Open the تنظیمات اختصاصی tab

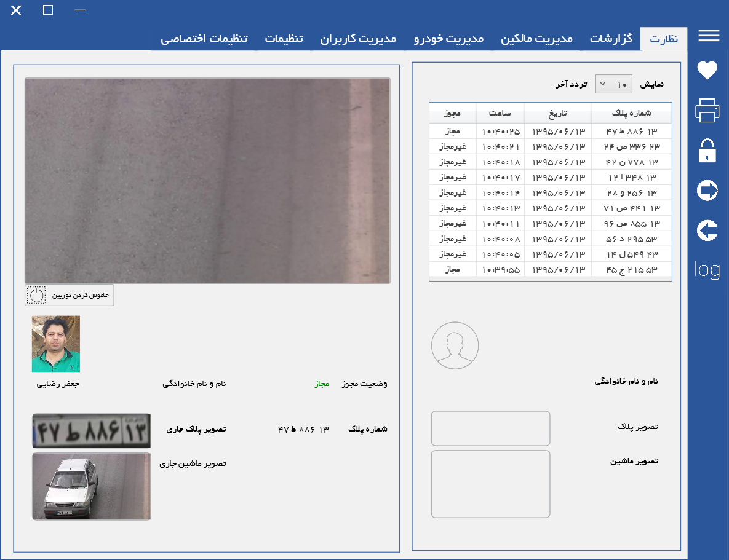click(204, 39)
